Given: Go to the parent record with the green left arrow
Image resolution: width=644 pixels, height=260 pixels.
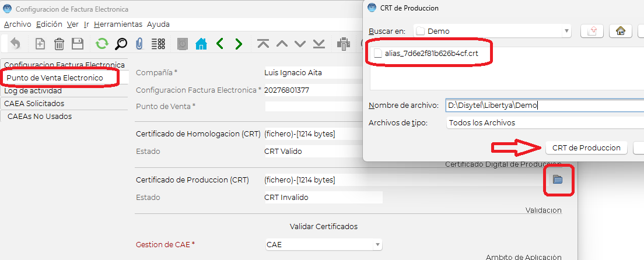Looking at the screenshot, I should click(220, 44).
